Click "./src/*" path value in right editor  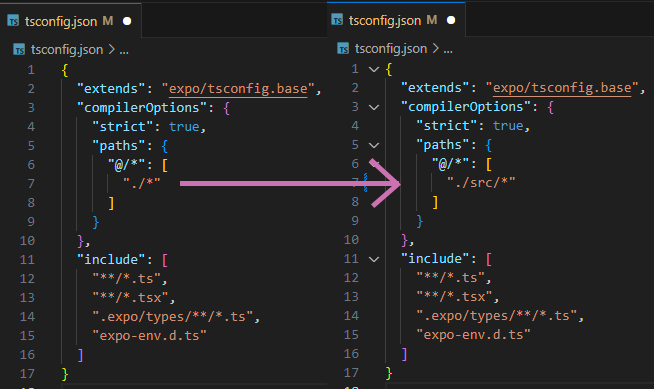pos(481,183)
